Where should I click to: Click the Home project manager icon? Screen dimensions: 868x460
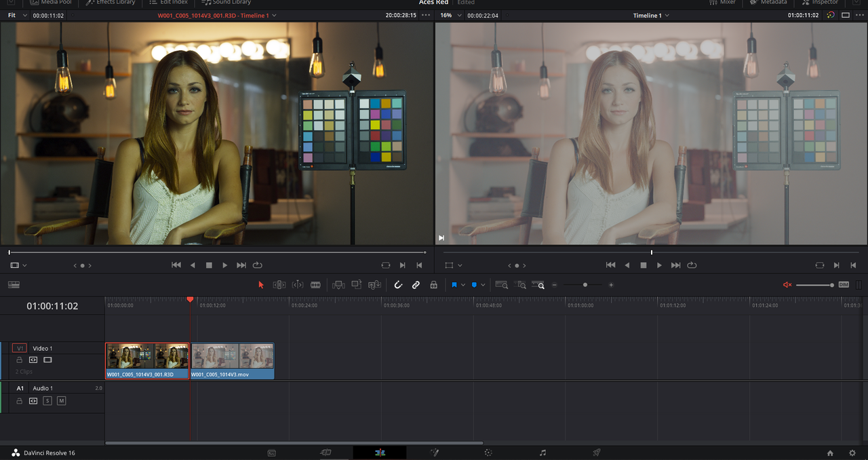(830, 453)
